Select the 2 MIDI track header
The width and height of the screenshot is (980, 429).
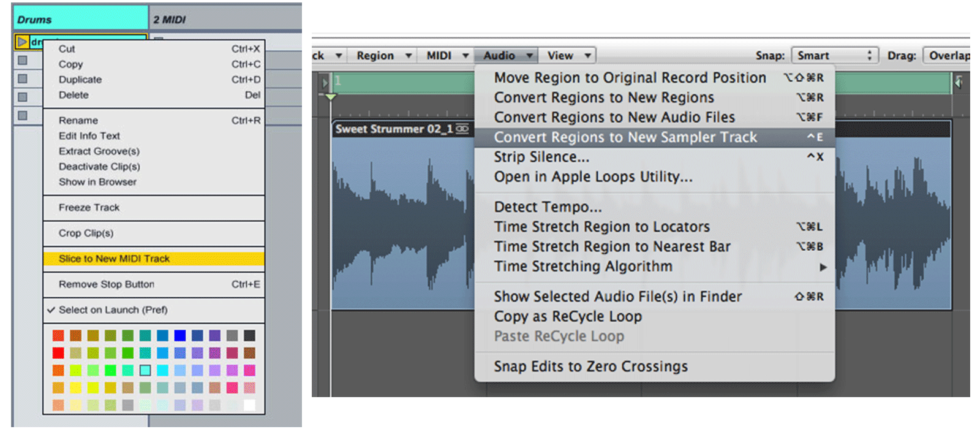224,19
